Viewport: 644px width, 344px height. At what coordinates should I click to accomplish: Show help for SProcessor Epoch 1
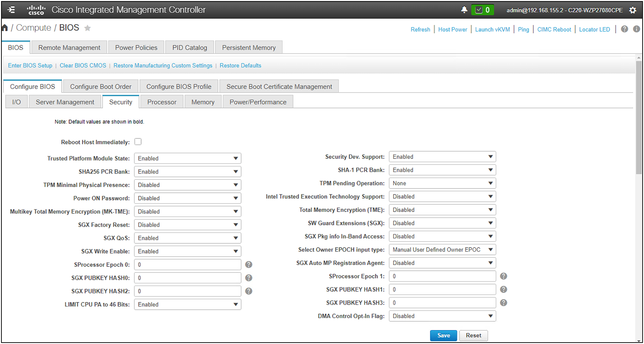pyautogui.click(x=504, y=276)
